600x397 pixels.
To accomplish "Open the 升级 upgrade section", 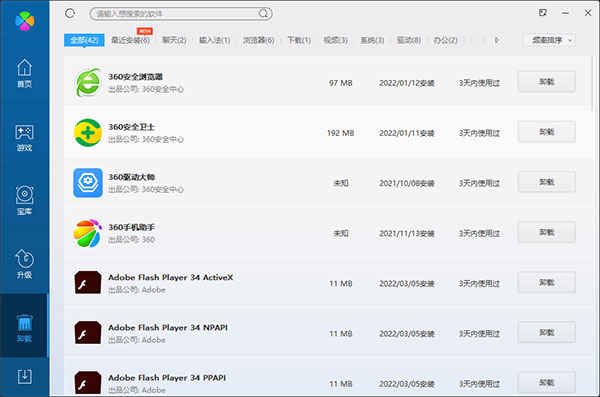I will coord(24,264).
